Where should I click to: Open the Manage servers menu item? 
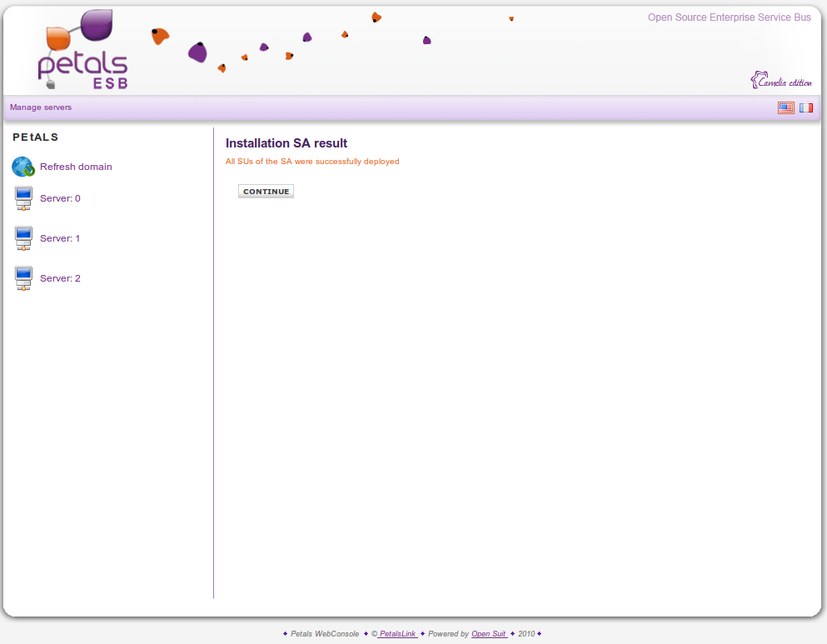coord(41,107)
